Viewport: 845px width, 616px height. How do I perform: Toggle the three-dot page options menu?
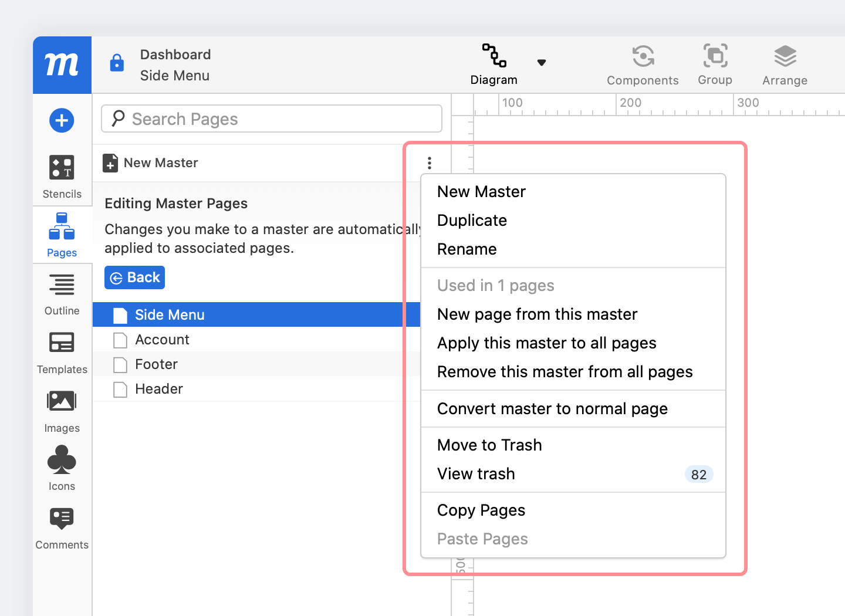click(430, 163)
